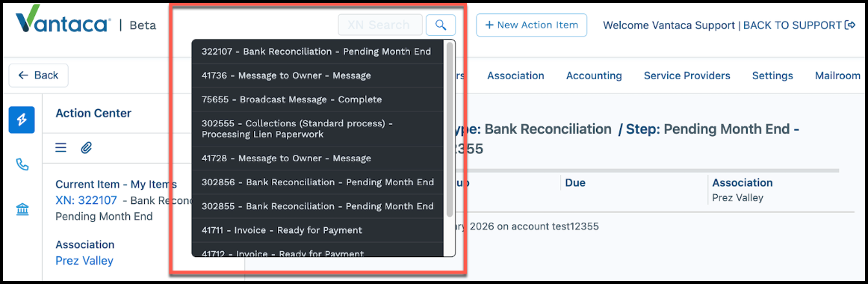Screen dimensions: 868x284
Task: Select the phone icon in sidebar
Action: (x=22, y=164)
